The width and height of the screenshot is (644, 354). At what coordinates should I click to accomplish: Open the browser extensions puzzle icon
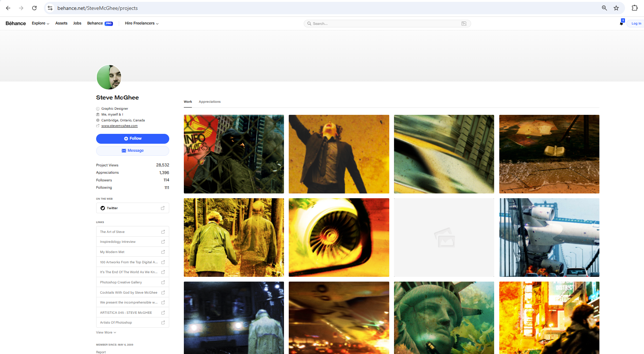tap(634, 8)
